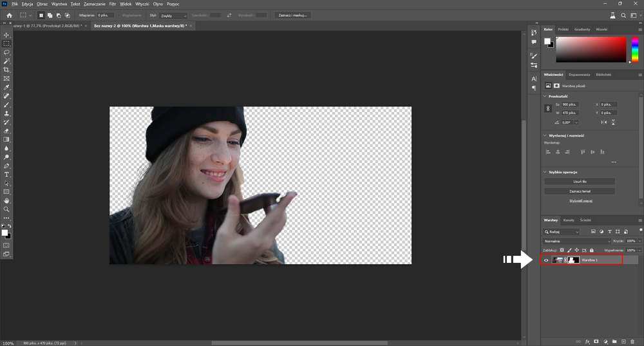The height and width of the screenshot is (346, 644).
Task: Toggle layer filtering switch on/off
Action: coord(641,230)
